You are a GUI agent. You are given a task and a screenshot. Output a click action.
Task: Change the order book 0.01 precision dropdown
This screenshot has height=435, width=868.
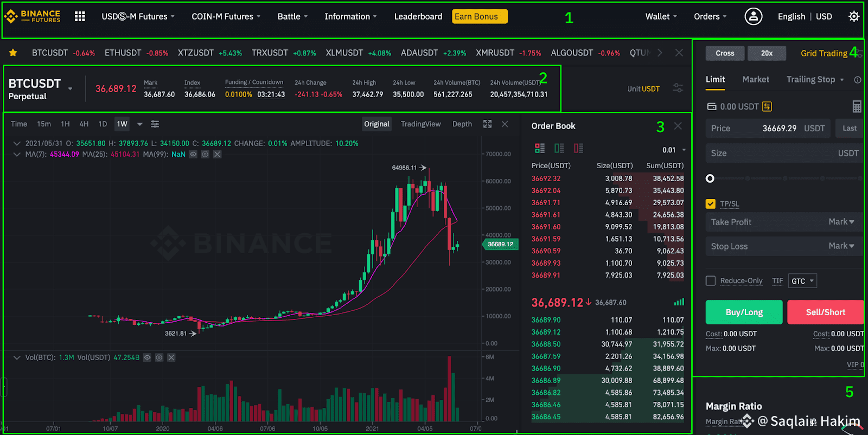[674, 150]
